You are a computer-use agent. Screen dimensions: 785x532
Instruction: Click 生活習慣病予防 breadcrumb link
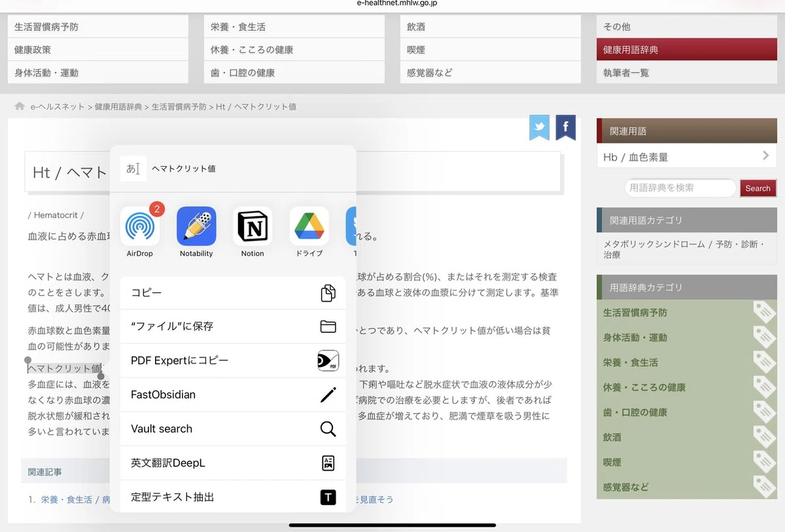(179, 107)
